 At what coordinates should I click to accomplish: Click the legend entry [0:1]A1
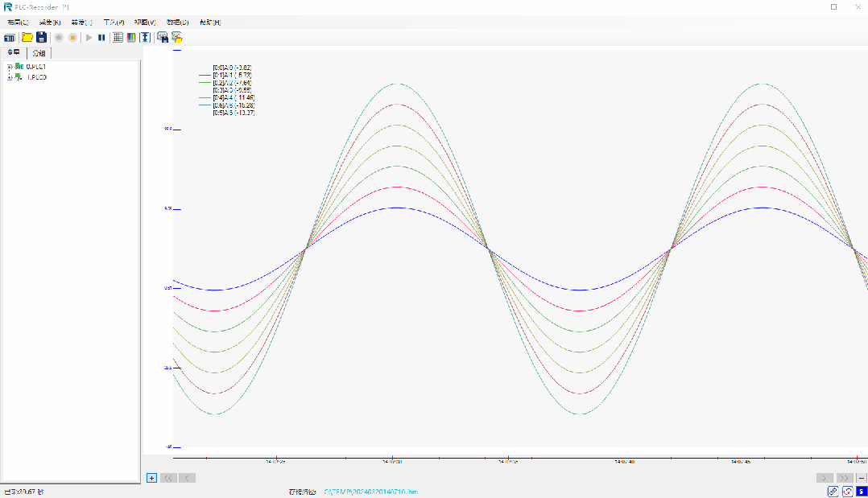(233, 76)
